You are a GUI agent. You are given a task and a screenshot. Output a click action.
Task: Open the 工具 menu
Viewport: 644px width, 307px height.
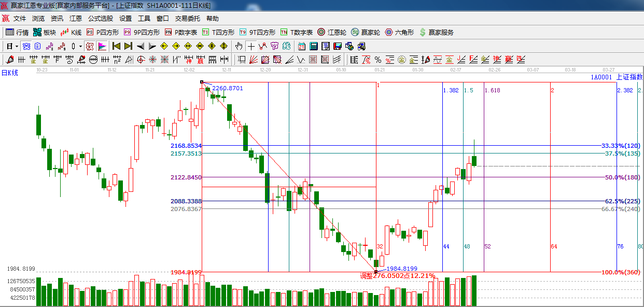pos(144,18)
